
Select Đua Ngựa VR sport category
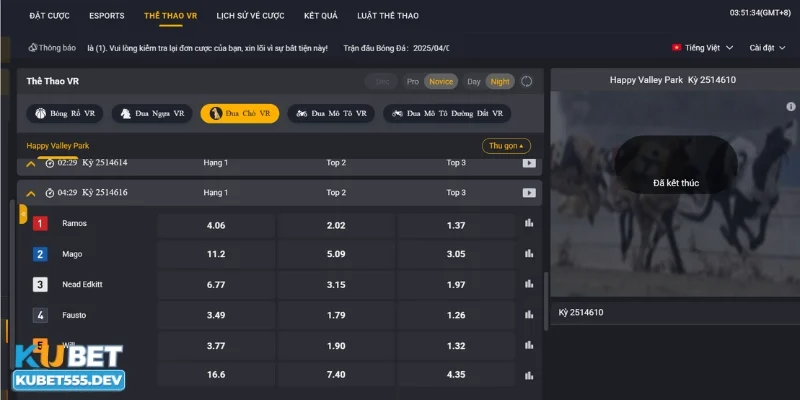pos(149,114)
